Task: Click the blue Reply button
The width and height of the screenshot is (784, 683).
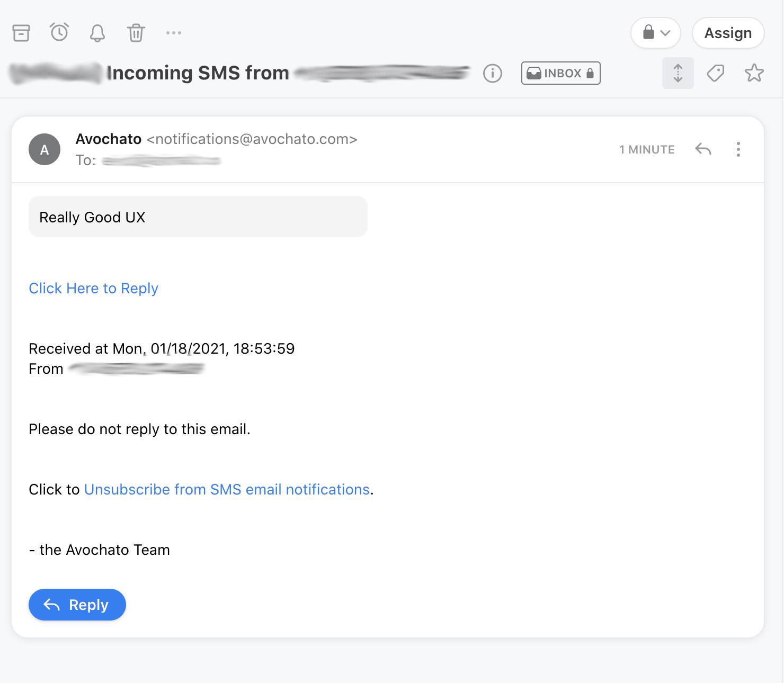Action: [x=77, y=605]
